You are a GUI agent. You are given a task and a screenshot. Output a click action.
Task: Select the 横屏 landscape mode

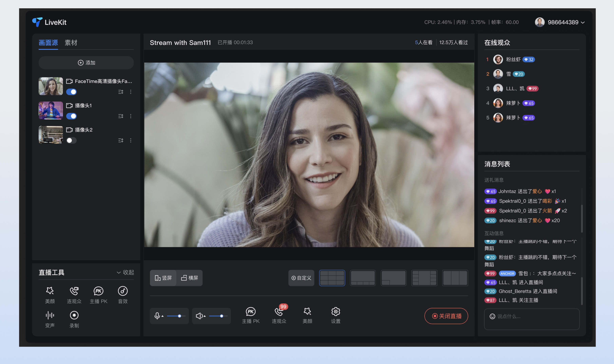coord(189,278)
